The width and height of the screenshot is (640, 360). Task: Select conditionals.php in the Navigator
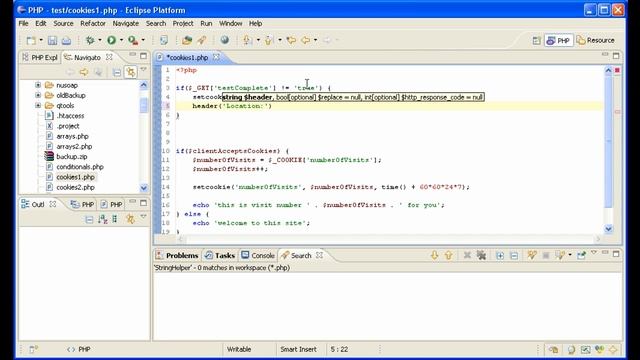[x=80, y=167]
